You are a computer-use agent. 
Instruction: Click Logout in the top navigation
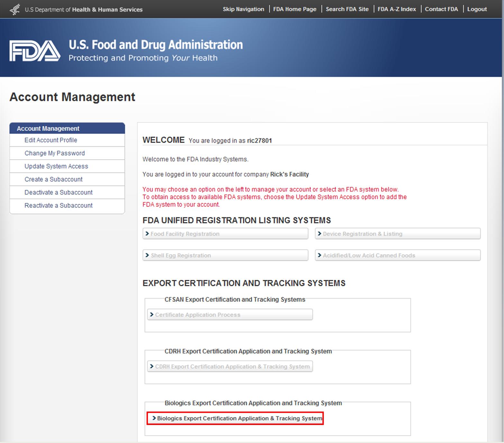(x=477, y=9)
